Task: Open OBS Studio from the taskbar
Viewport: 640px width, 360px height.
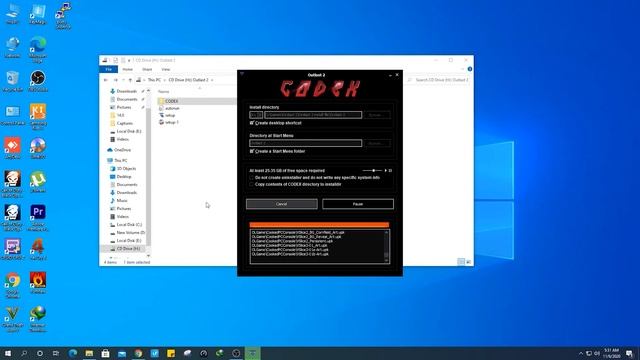Action: (x=236, y=353)
